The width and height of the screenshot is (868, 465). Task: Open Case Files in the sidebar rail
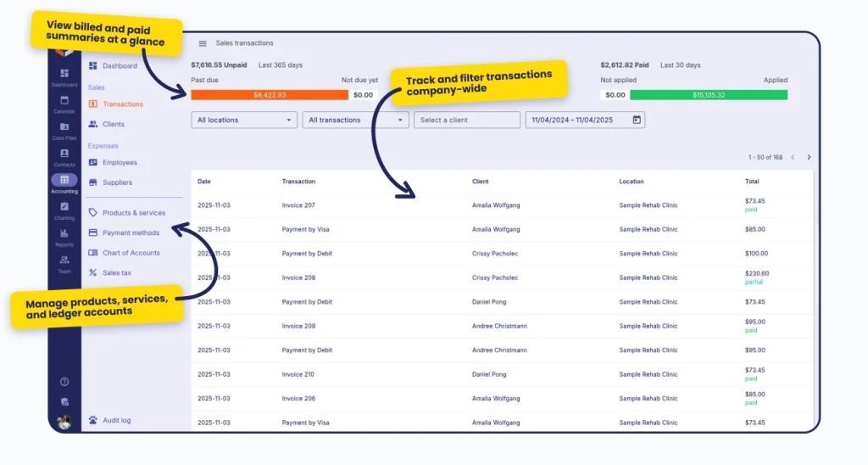[x=64, y=131]
